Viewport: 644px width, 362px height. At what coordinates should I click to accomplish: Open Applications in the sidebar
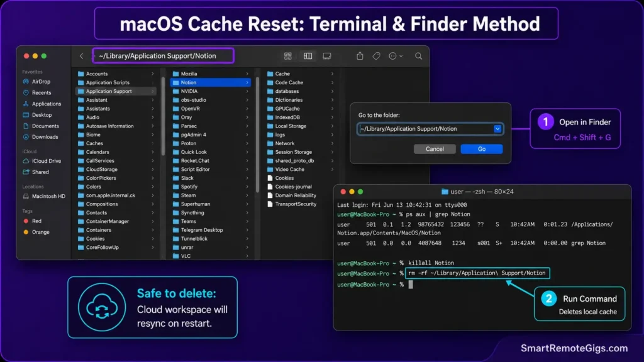[x=42, y=104]
